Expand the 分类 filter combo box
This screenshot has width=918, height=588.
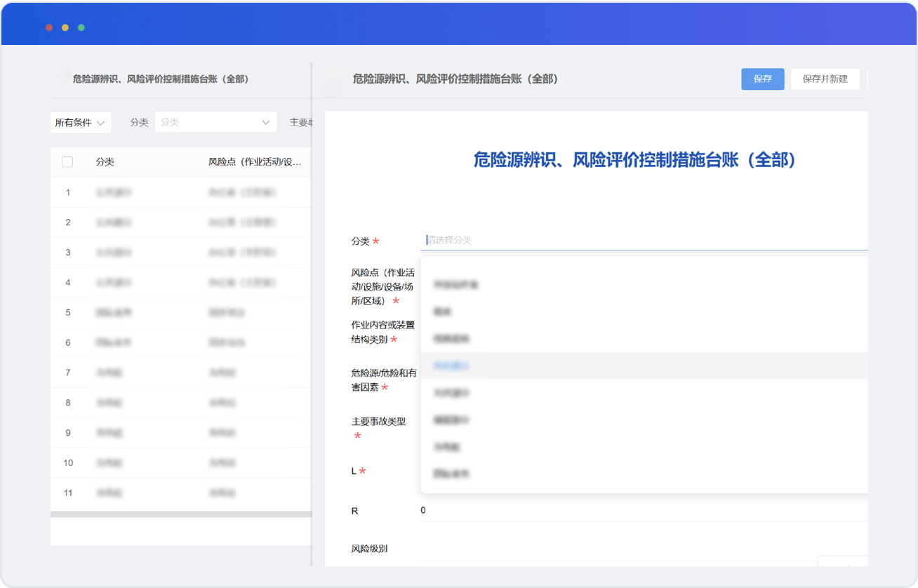point(215,122)
